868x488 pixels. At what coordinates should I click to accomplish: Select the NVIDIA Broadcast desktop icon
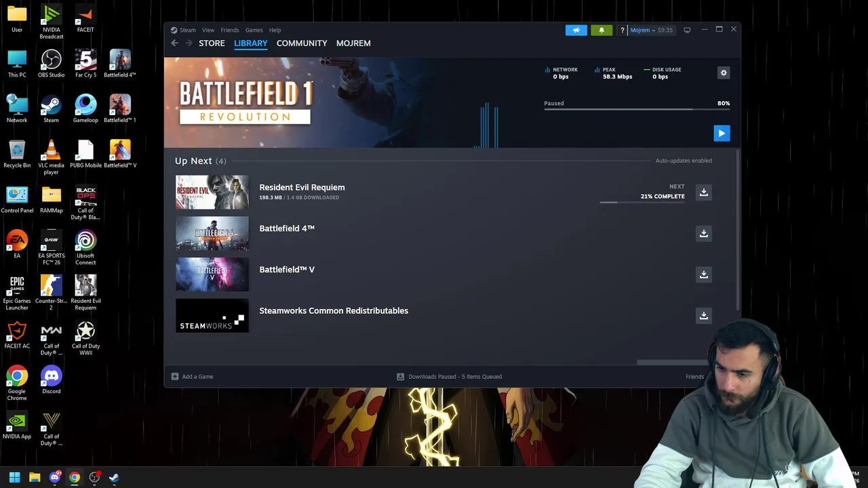point(52,20)
